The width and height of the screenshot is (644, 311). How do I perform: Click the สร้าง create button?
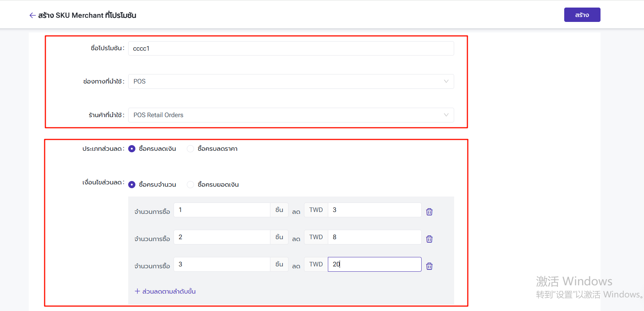(x=582, y=15)
